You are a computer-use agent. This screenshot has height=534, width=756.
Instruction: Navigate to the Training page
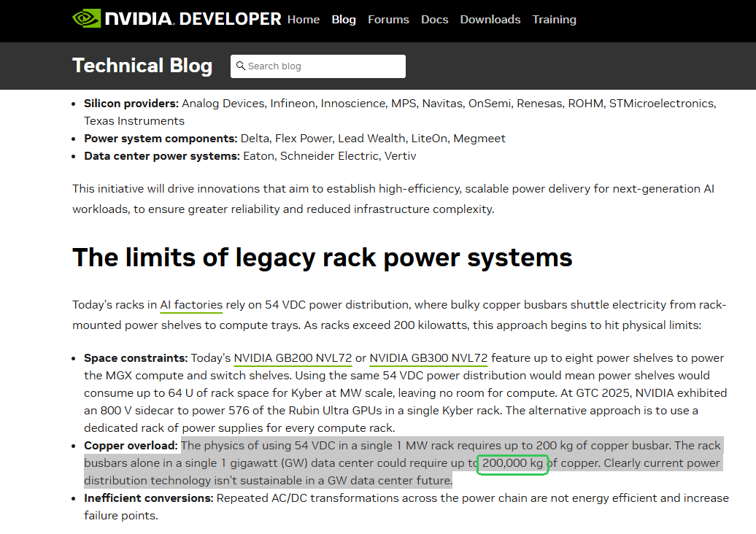click(x=554, y=20)
